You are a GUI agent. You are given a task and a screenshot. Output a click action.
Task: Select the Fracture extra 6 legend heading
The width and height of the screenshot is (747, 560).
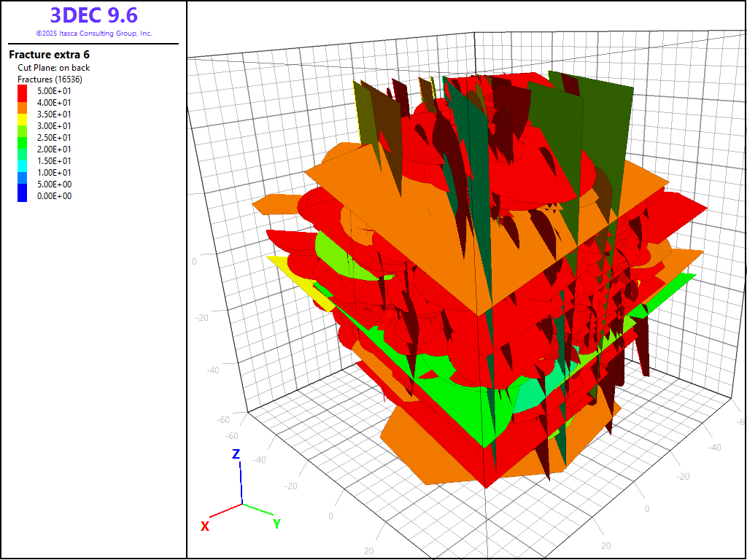tap(49, 55)
